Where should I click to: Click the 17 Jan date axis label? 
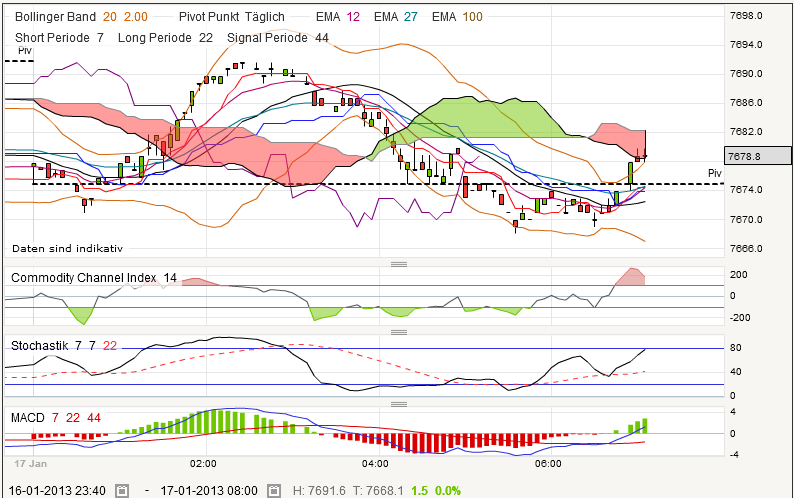click(30, 464)
